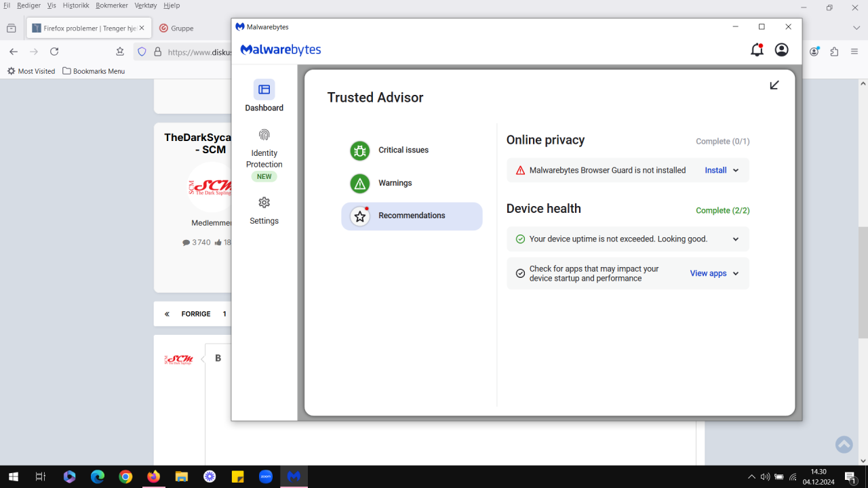The image size is (868, 488).
Task: Open File Explorer from the taskbar
Action: click(182, 476)
